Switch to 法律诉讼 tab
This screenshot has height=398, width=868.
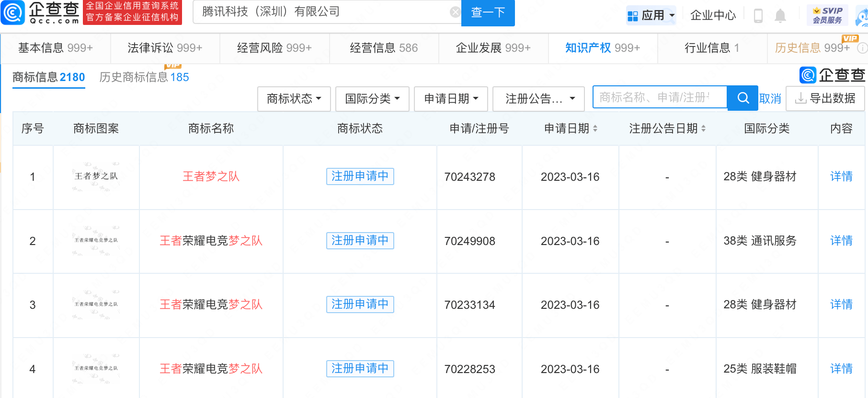point(165,48)
